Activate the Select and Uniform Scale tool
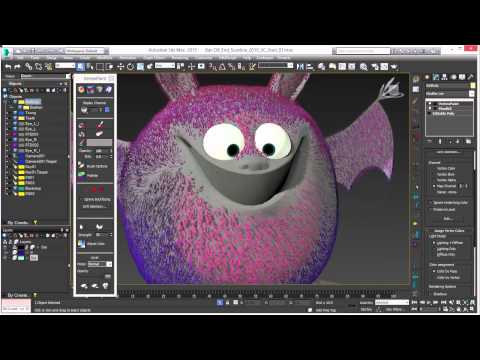Screen dimensions: 480x360 point(140,67)
